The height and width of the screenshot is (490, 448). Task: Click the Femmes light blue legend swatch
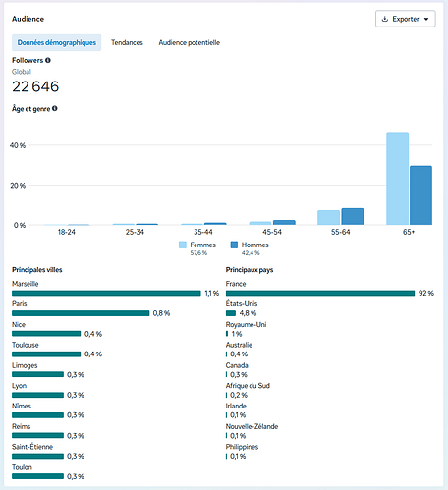tap(183, 245)
